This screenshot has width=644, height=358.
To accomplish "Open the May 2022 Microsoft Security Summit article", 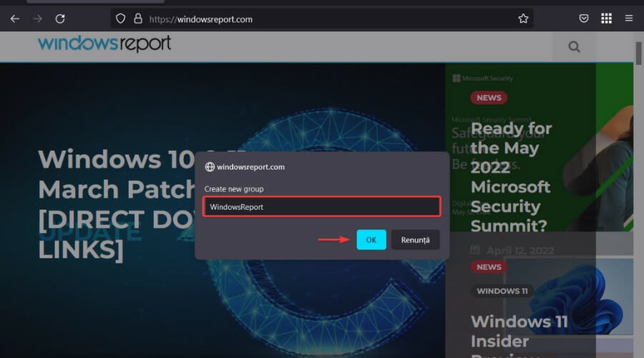I will 512,177.
